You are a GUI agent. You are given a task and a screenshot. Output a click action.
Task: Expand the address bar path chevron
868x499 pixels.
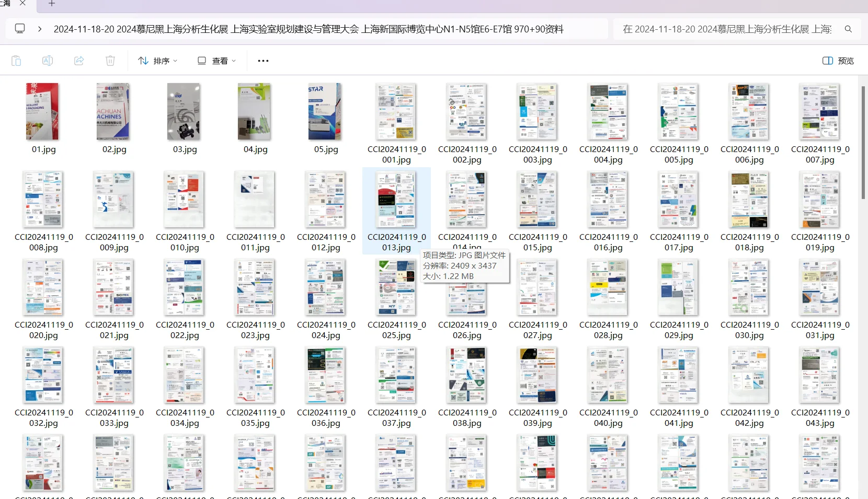40,29
